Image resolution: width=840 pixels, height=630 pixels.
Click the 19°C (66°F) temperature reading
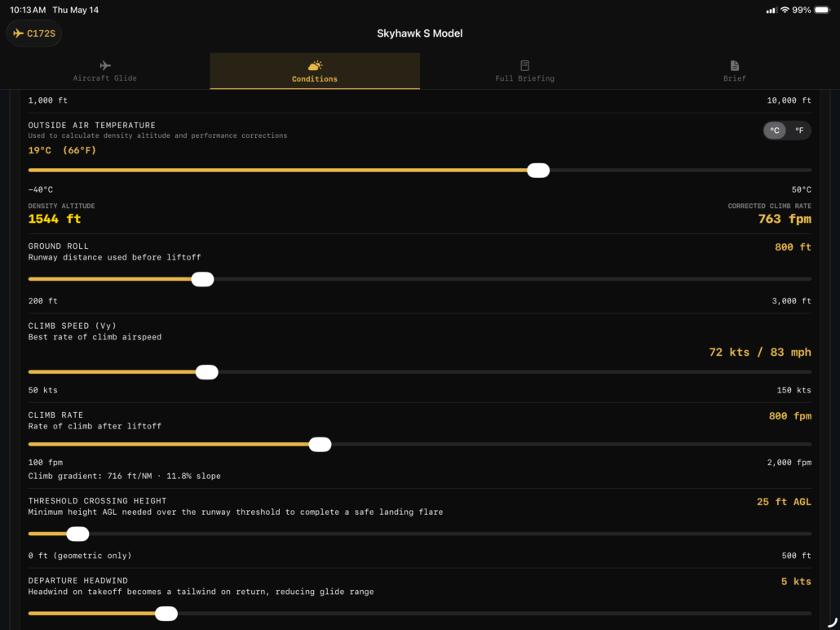[62, 150]
